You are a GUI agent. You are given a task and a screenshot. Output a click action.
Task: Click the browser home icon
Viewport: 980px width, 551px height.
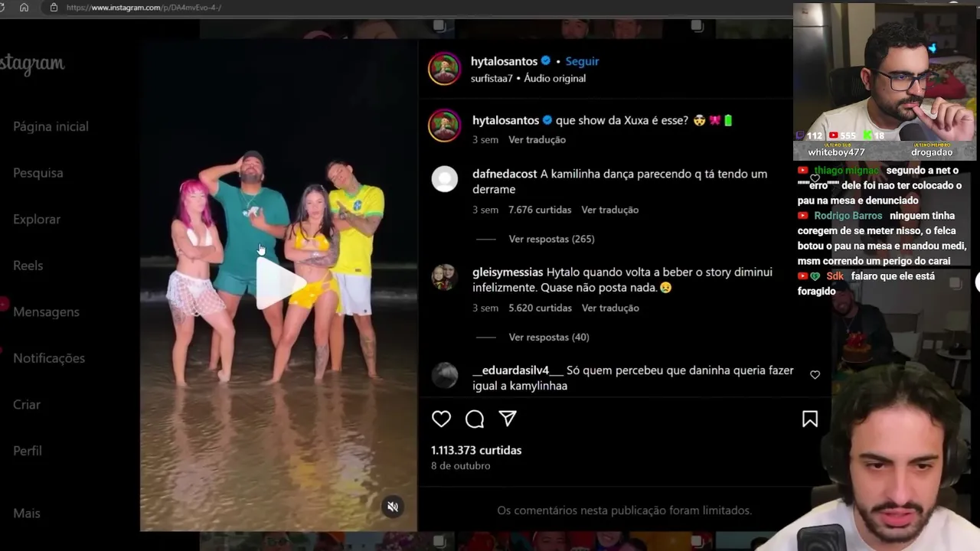[24, 7]
